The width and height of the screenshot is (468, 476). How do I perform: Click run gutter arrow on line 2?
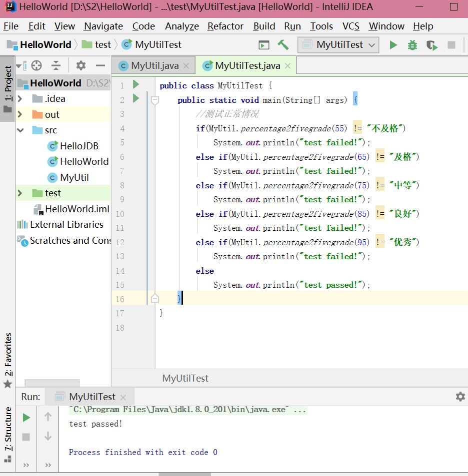point(136,98)
